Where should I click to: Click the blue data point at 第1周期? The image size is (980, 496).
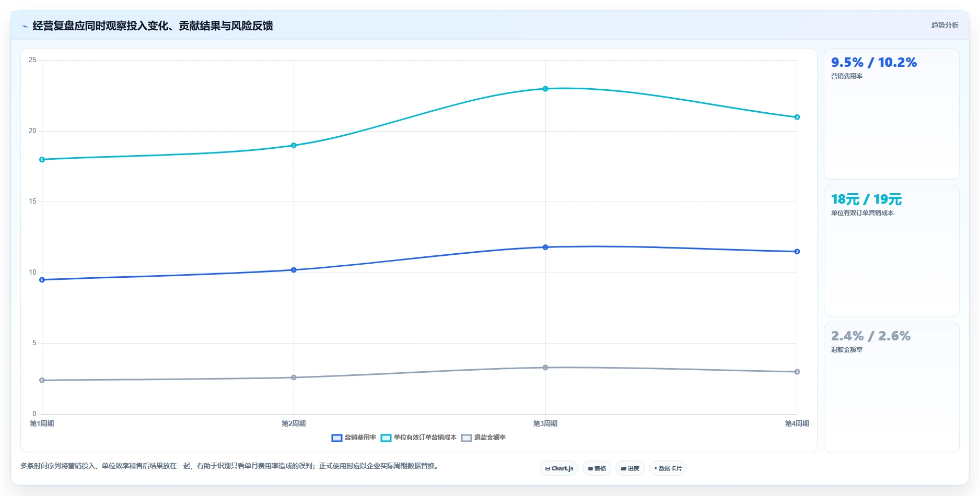tap(42, 280)
